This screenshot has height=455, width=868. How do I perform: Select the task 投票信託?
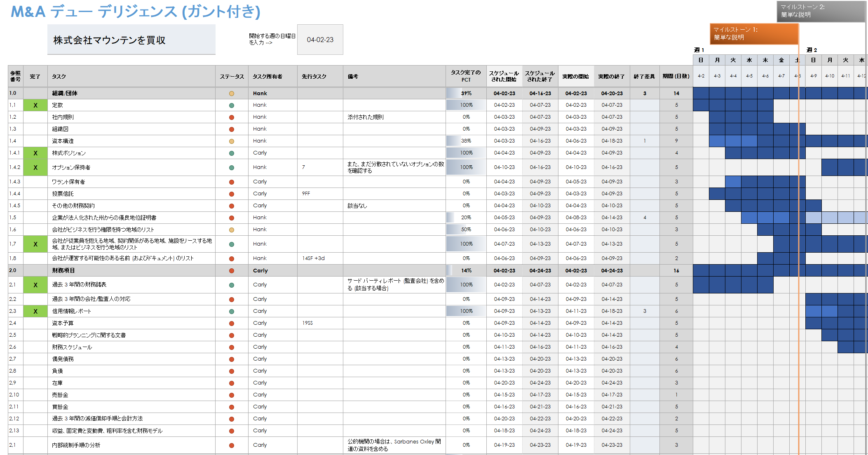tap(63, 194)
